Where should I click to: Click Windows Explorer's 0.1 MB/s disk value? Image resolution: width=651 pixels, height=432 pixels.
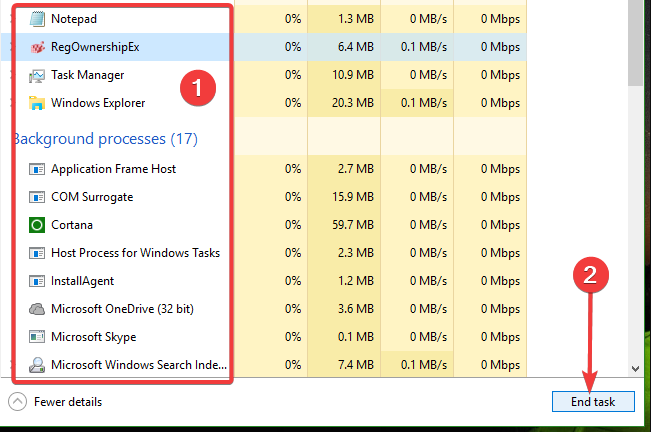click(424, 103)
